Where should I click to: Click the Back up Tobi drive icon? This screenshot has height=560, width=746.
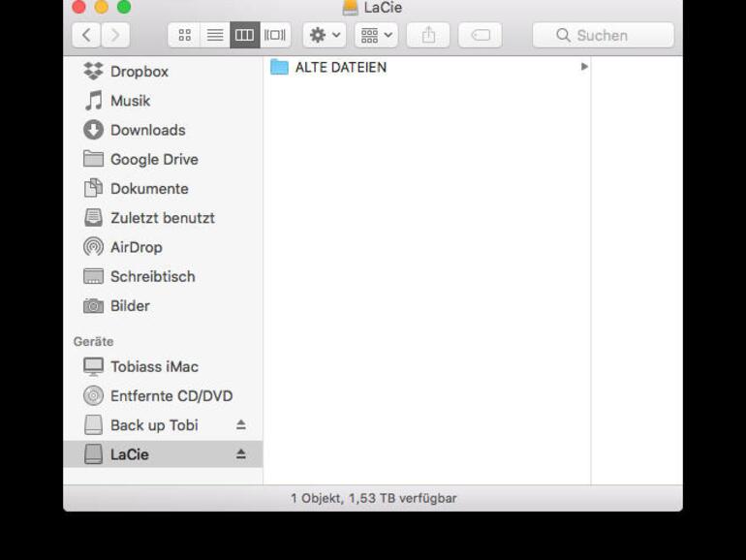click(93, 425)
